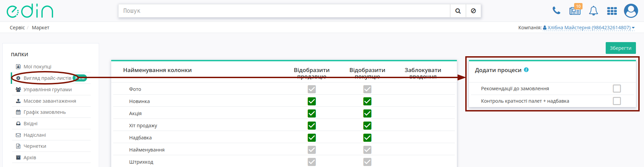
Task: Click the ПАПКИ sidebar heading
Action: pyautogui.click(x=19, y=55)
